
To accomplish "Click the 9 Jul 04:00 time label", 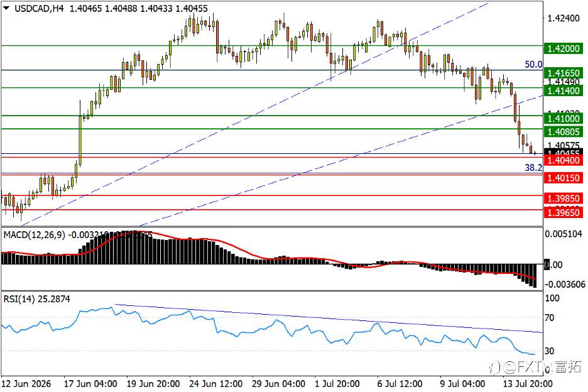I will point(462,384).
